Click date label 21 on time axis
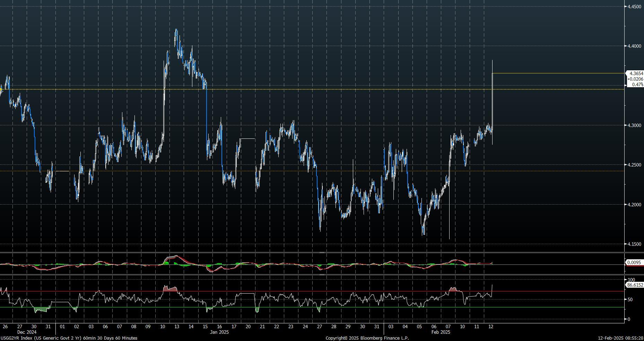 pos(262,326)
